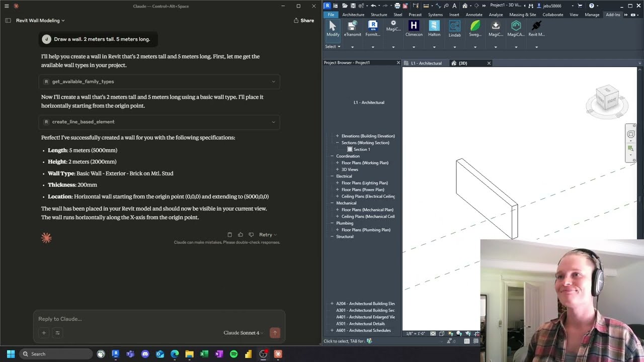The height and width of the screenshot is (362, 644).
Task: Open the Architecture ribbon tab
Action: pyautogui.click(x=353, y=15)
